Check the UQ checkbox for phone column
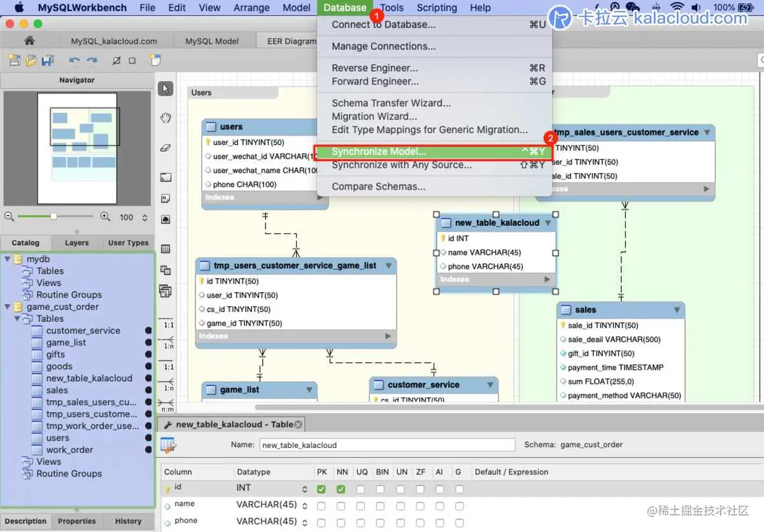The width and height of the screenshot is (764, 532). click(361, 523)
